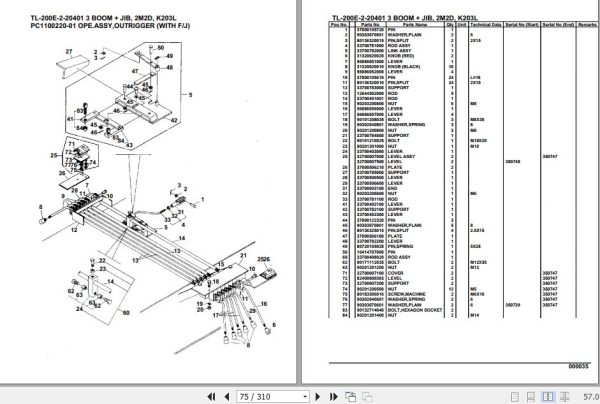
Task: Click the Technical Data column header
Action: [x=486, y=24]
